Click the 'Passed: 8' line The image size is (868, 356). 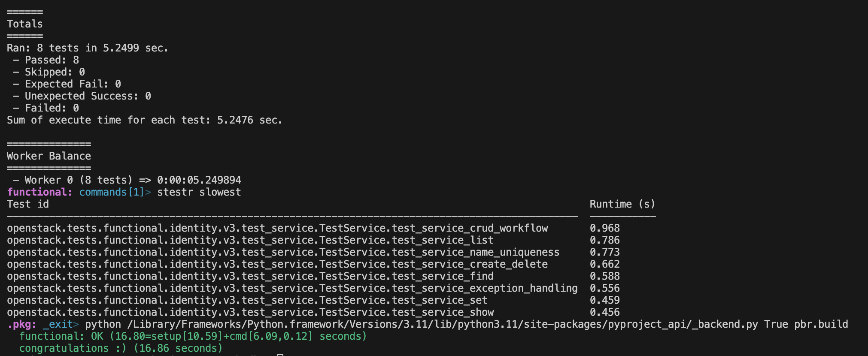[x=46, y=60]
